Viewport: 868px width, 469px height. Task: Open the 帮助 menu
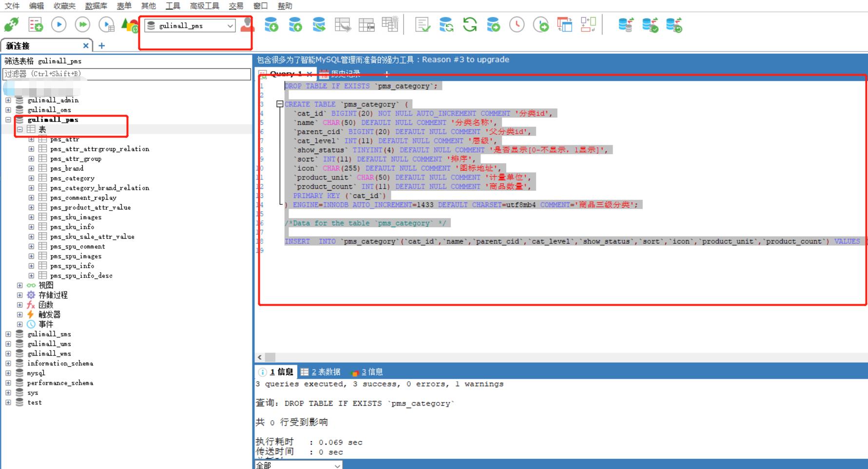click(x=285, y=6)
